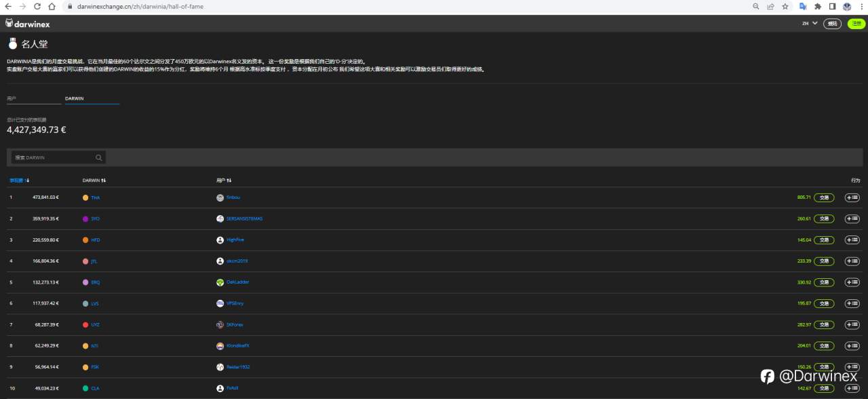Click the total paid amount 4,427,349.73 €
868x399 pixels.
coord(36,130)
